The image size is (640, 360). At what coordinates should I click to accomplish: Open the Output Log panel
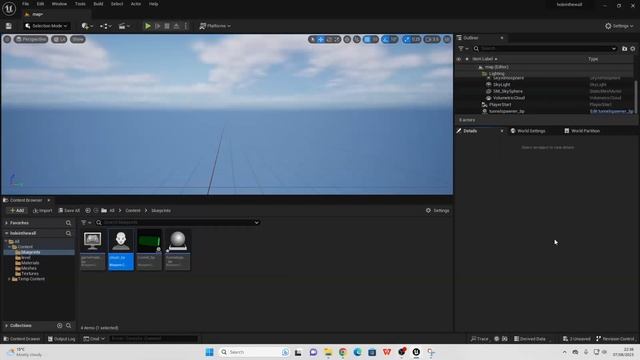pos(62,339)
